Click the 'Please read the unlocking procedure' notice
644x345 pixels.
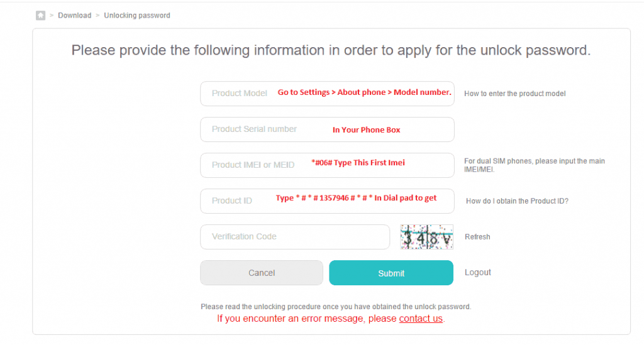[336, 307]
